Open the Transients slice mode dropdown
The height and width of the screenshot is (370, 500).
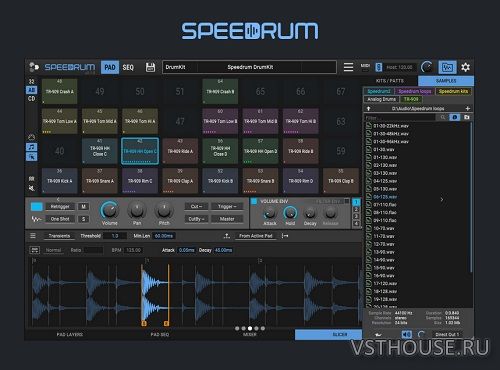[x=59, y=236]
